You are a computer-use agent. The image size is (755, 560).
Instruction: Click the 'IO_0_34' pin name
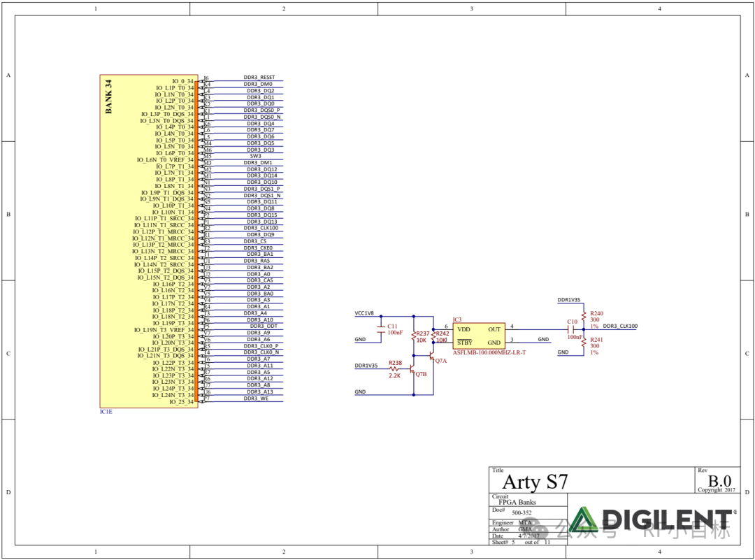point(183,81)
